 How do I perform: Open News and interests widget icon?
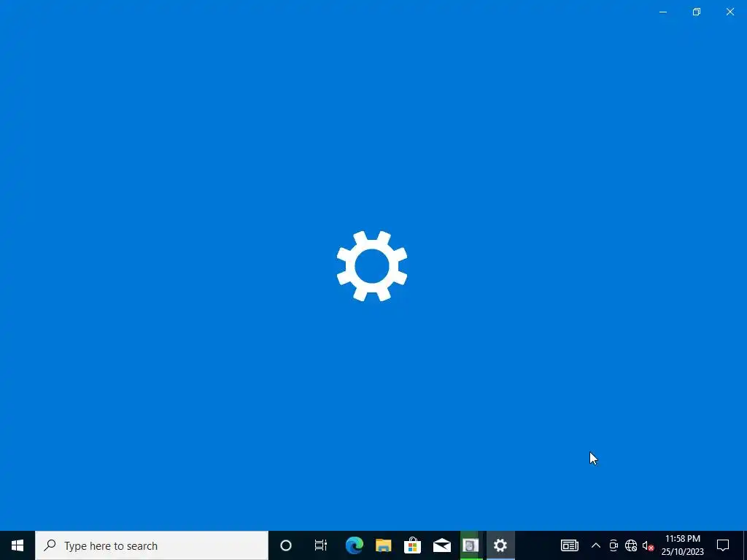click(569, 545)
